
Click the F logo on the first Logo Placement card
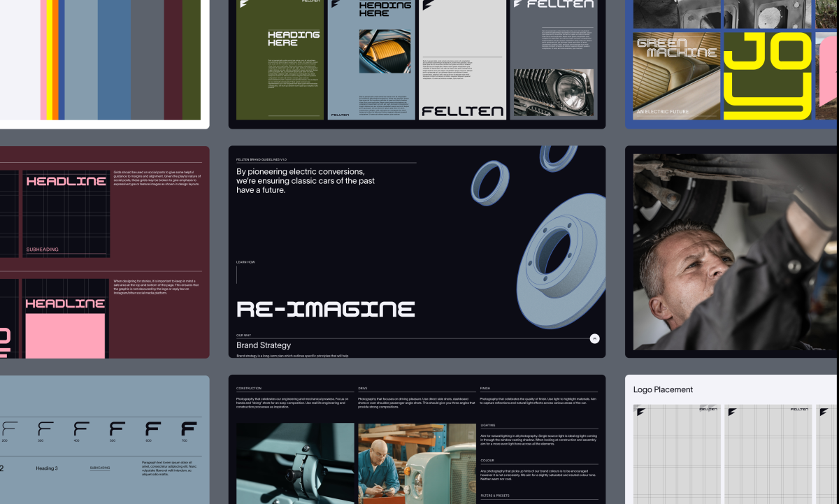[x=640, y=412]
